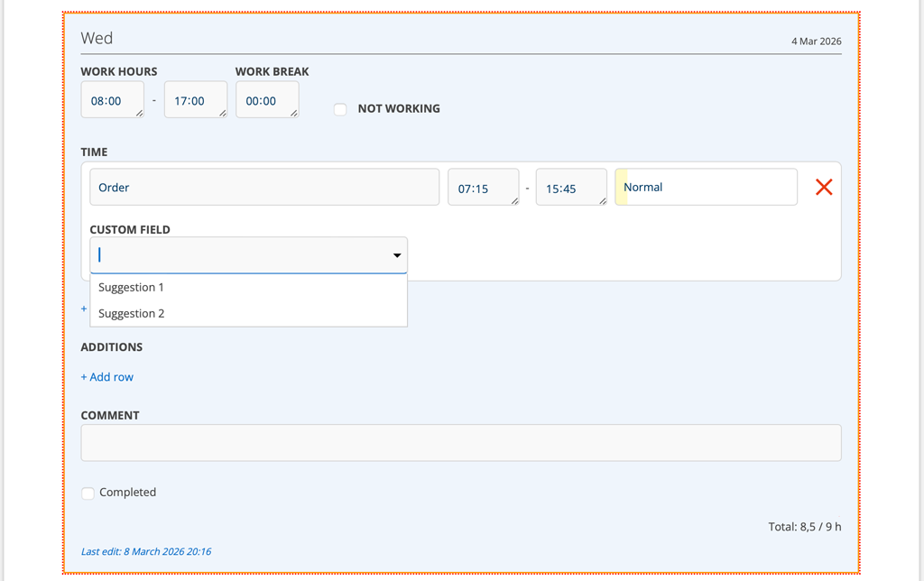Click inside the Comment box

click(x=460, y=443)
